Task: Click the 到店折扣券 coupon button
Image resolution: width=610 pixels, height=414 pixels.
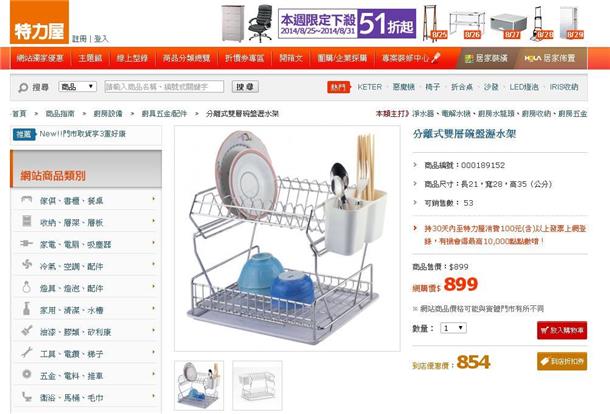Action: point(562,361)
